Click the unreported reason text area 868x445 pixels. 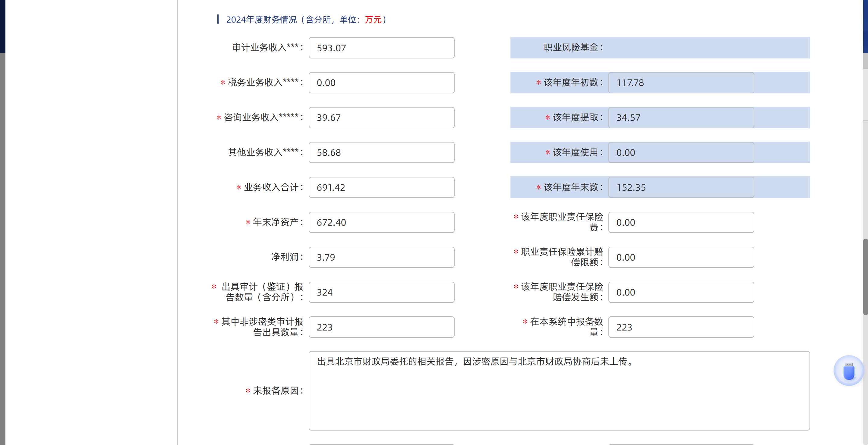coord(559,390)
